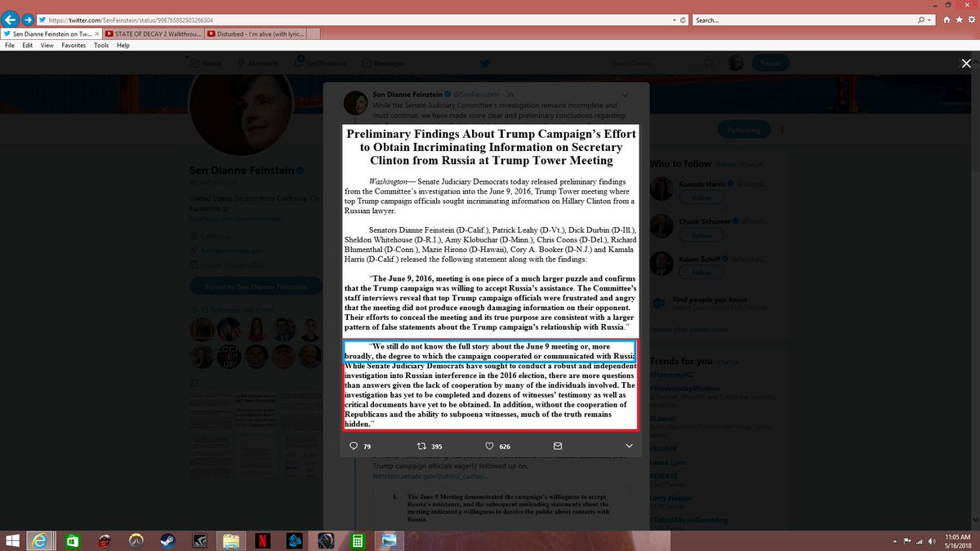Open the Notifications nav item
980x551 pixels.
click(x=320, y=63)
